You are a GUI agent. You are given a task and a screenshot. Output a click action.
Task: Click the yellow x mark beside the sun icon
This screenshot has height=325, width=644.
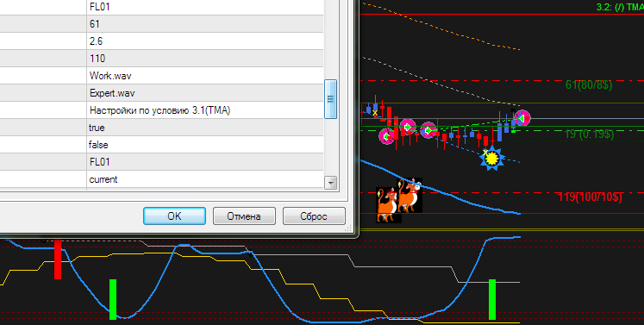[x=485, y=152]
